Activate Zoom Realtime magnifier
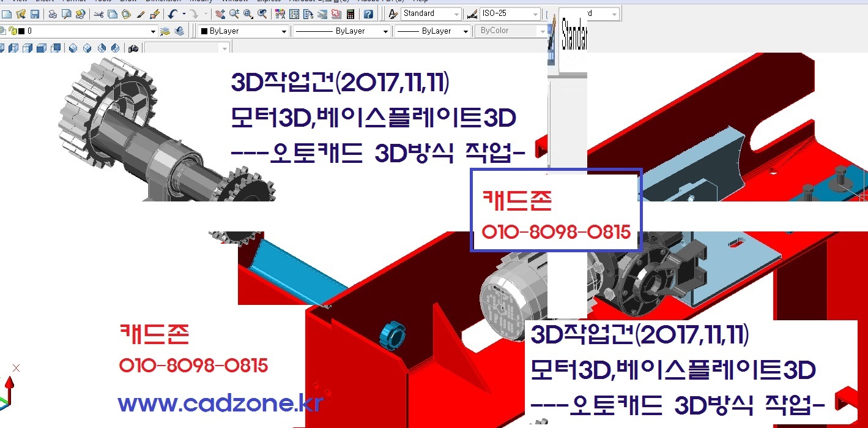Image resolution: width=868 pixels, height=428 pixels. [x=234, y=14]
